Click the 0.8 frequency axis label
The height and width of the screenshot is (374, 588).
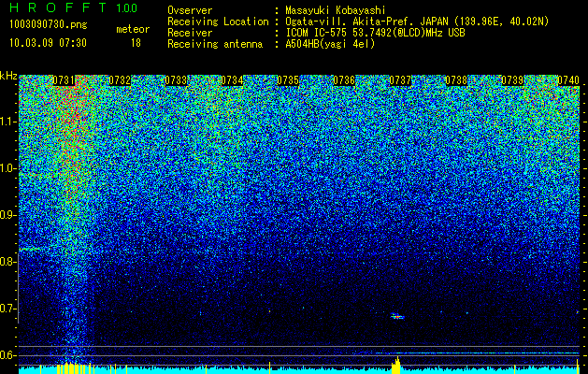click(x=7, y=262)
